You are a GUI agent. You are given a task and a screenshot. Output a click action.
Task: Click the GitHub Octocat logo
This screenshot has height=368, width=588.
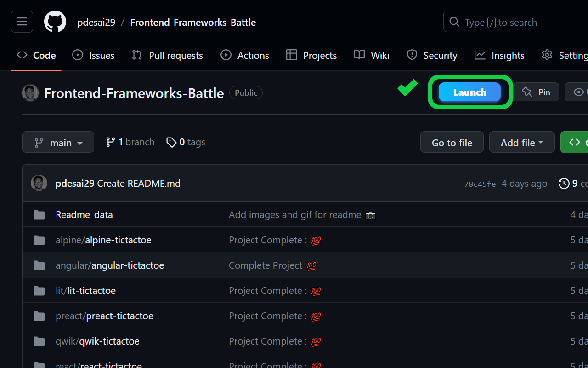pyautogui.click(x=55, y=22)
